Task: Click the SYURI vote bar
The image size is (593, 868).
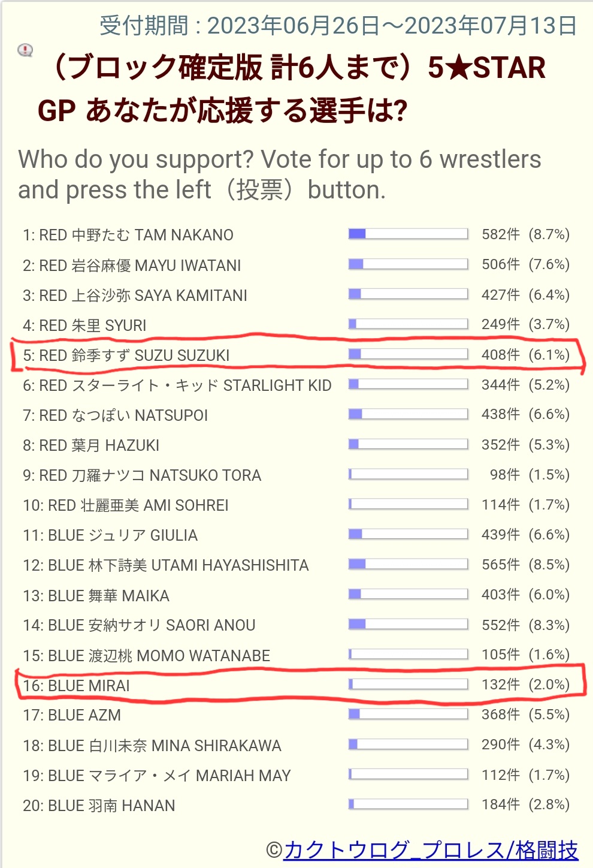Action: pos(408,324)
